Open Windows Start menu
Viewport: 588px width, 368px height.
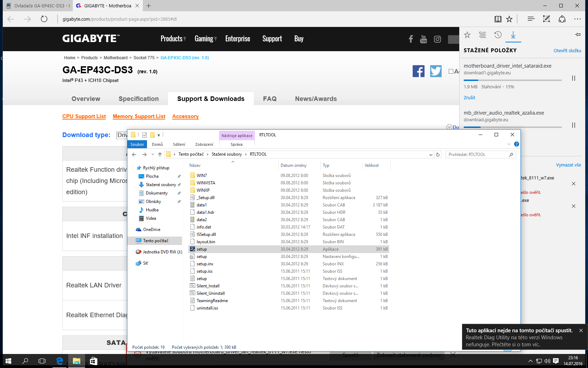tap(8, 361)
